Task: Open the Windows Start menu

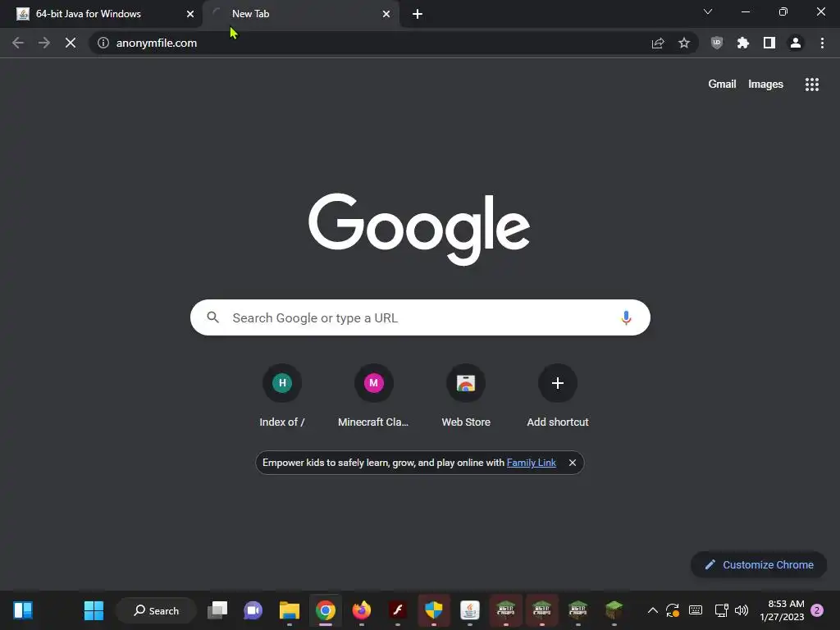Action: 94,610
